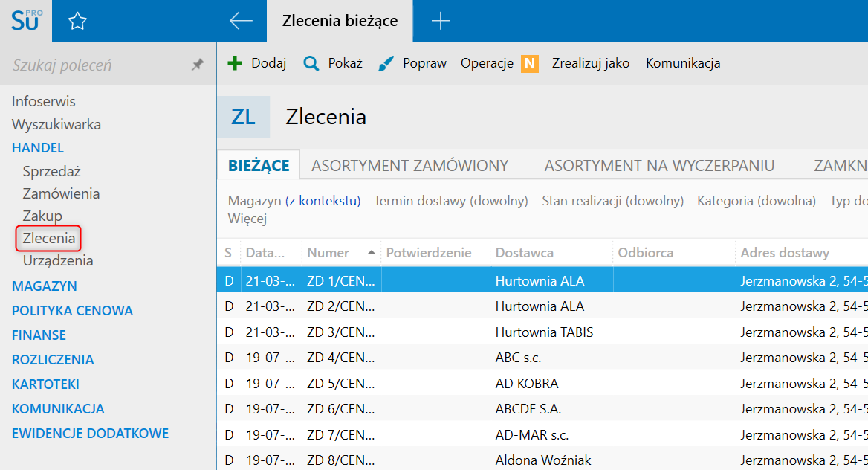Select AD-MAR s.c. supplier cell
This screenshot has height=470, width=868.
point(532,434)
